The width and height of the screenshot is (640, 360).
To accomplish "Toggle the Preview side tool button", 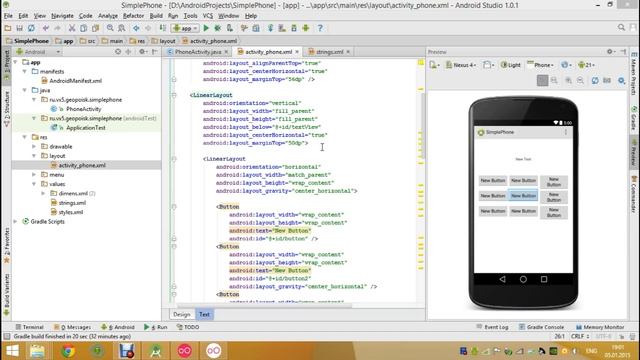I will (x=634, y=152).
